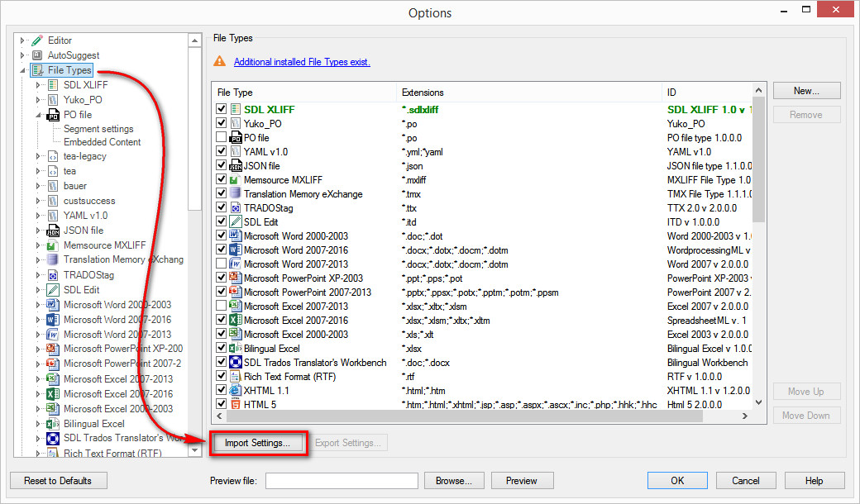Click the PO file icon in tree
Screen dimensions: 860x504
(53, 115)
